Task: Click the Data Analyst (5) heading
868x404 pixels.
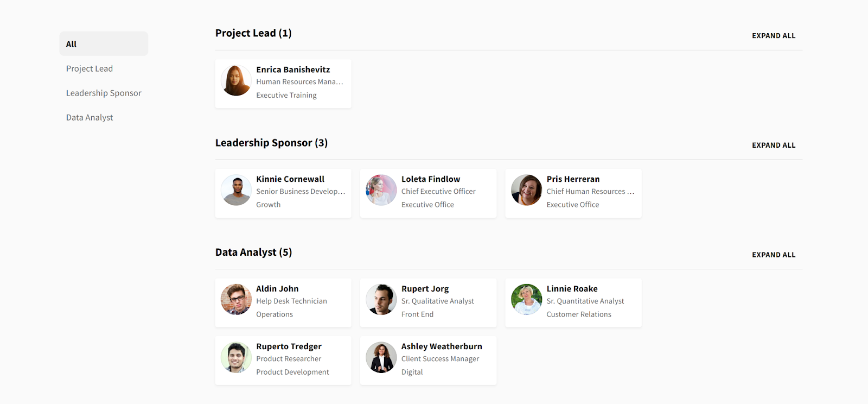Action: click(x=253, y=252)
